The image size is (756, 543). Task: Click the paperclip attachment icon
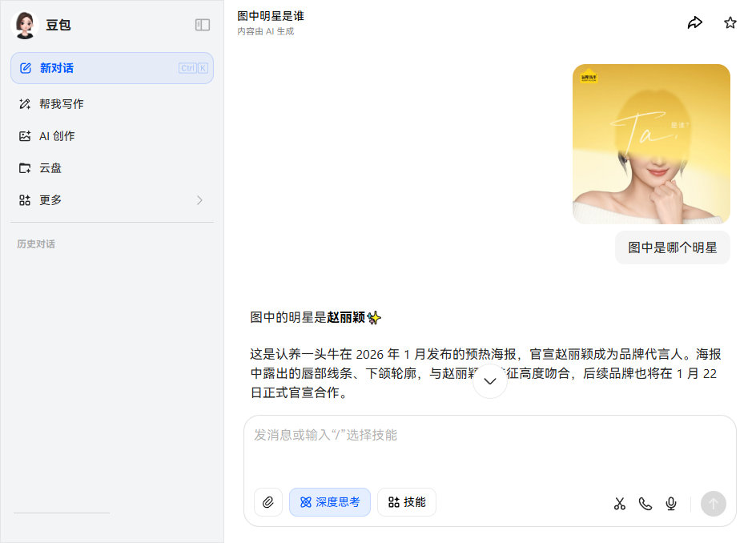268,503
